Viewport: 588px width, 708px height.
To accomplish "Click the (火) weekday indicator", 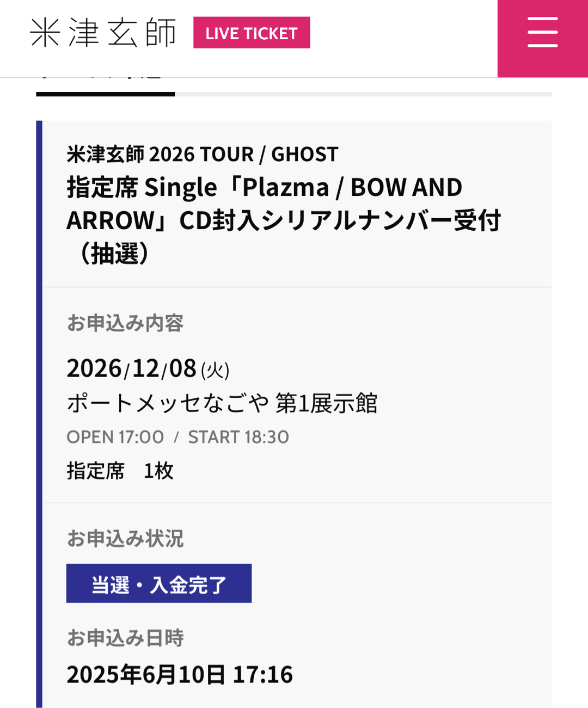I will pos(215,371).
